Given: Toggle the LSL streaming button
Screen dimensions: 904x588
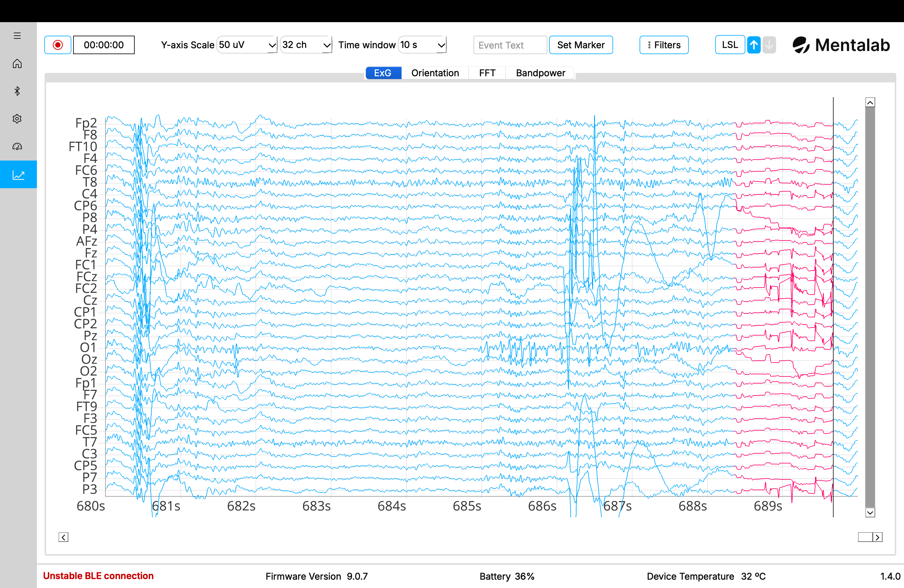Looking at the screenshot, I should click(729, 45).
